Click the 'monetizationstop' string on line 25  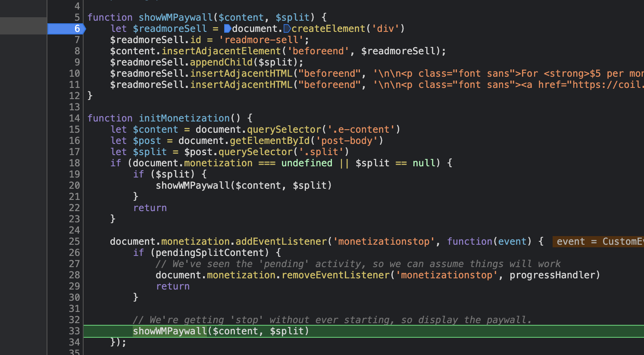coord(384,241)
